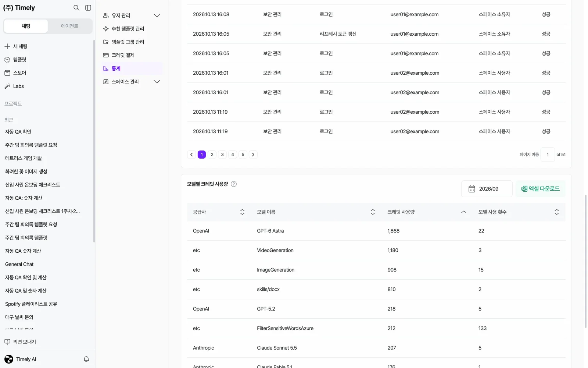This screenshot has height=368, width=588.
Task: Collapse the sidebar with the panel icon
Action: 88,8
